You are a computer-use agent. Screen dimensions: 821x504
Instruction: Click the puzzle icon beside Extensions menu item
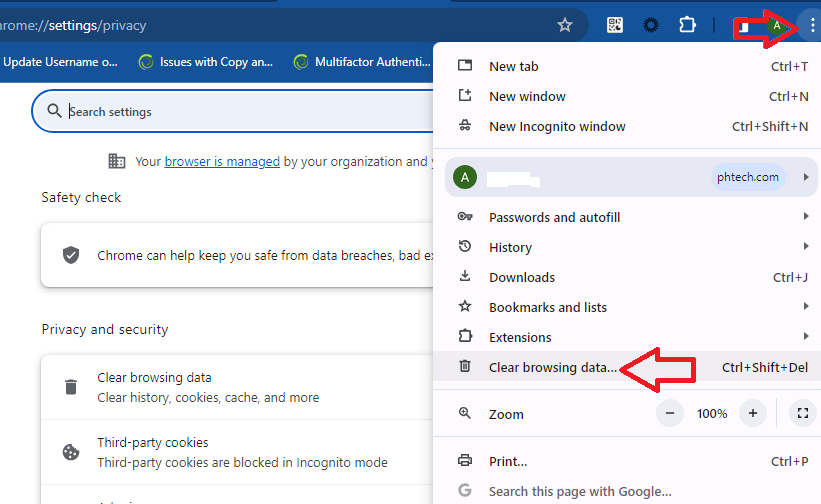465,336
